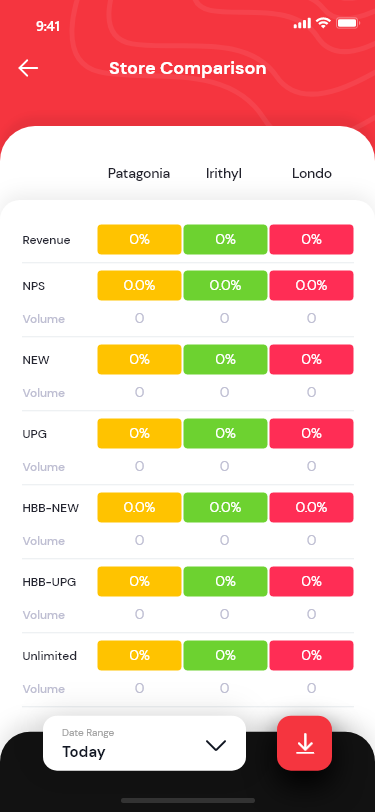Tap the Store Comparison title
Image resolution: width=375 pixels, height=812 pixels.
tap(188, 68)
